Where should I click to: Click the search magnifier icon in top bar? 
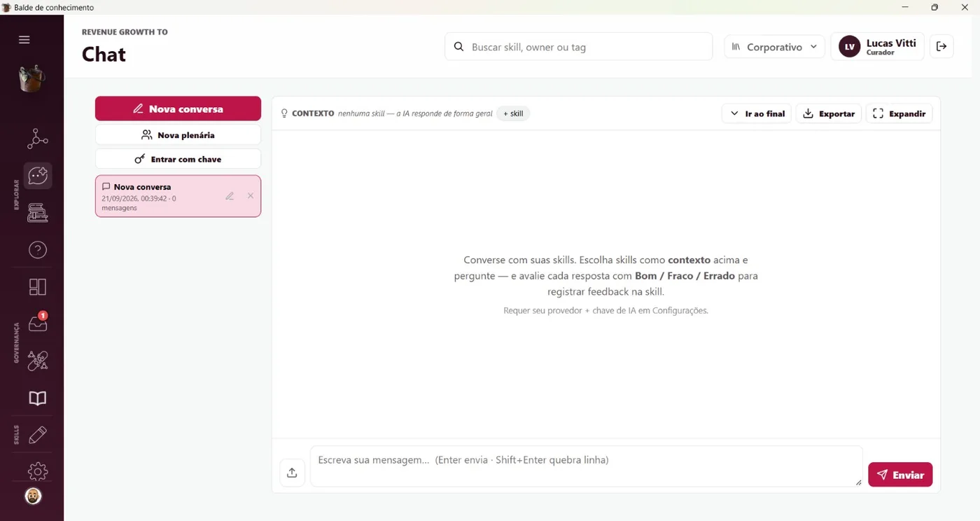[x=459, y=47]
